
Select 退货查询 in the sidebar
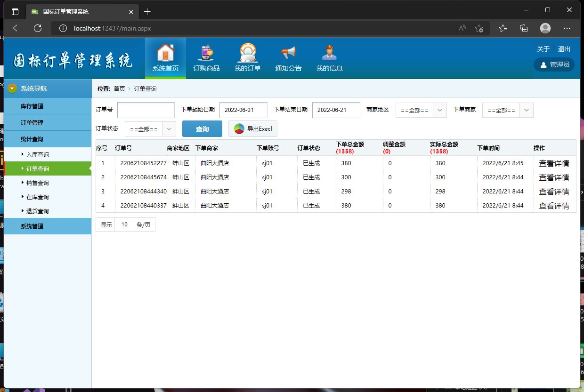click(x=38, y=211)
